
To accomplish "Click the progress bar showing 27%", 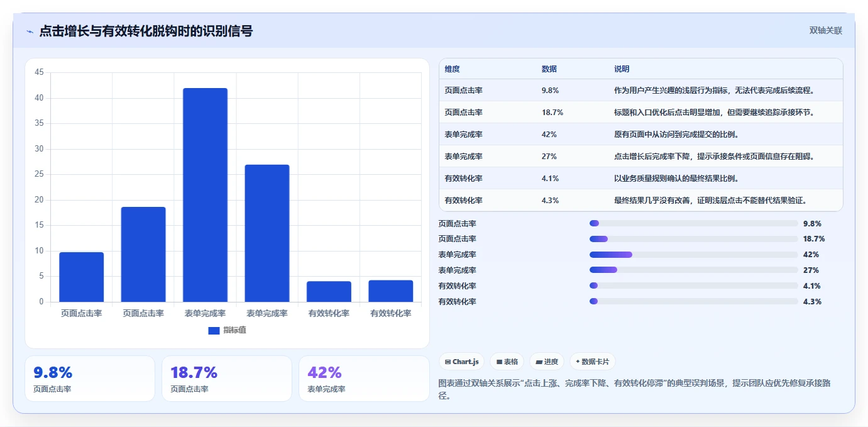I will (694, 270).
